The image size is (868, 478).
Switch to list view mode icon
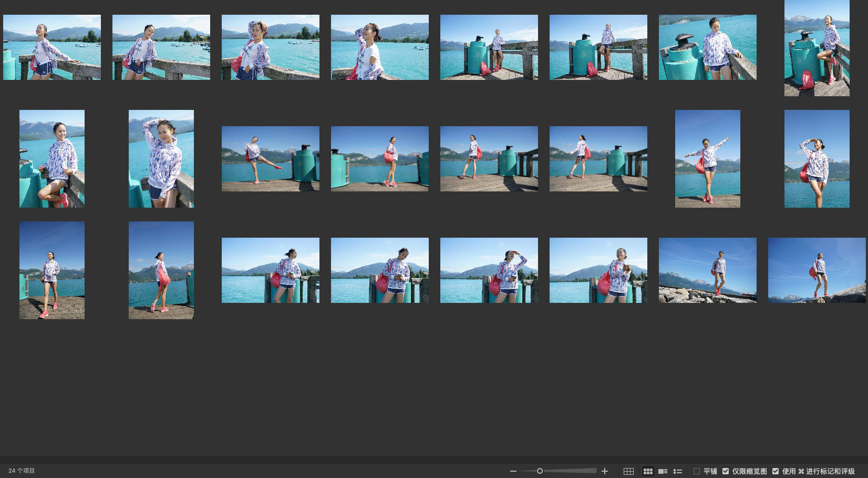678,471
